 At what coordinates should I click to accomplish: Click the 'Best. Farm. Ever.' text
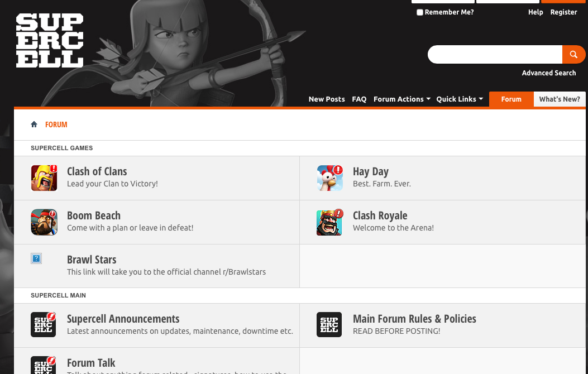tap(382, 184)
